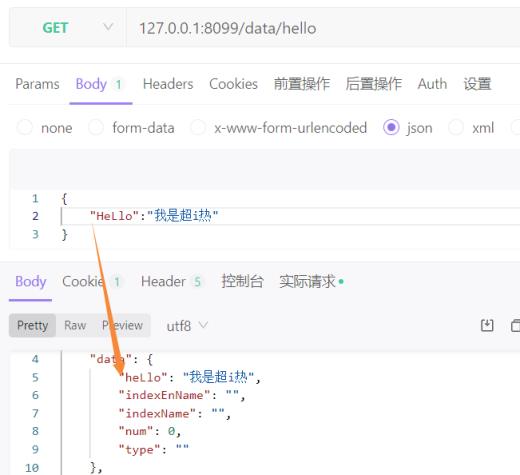
Task: Click the "heLlo" key in response
Action: 143,378
